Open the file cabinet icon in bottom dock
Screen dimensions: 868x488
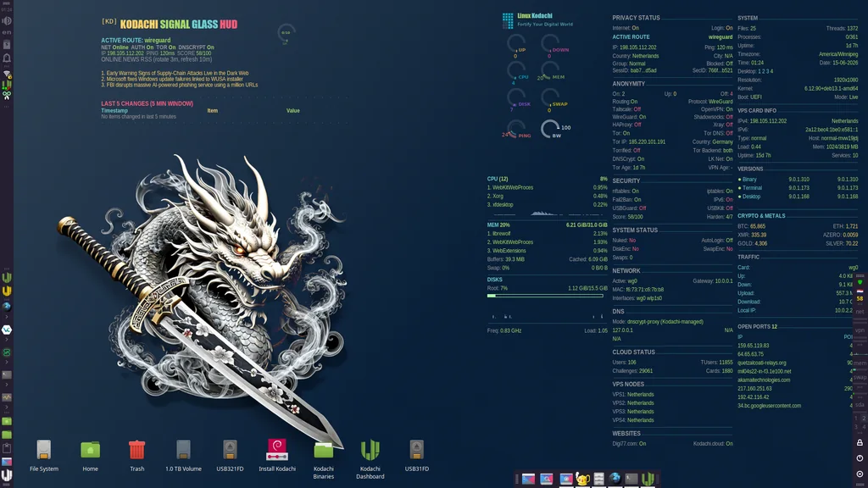[598, 480]
